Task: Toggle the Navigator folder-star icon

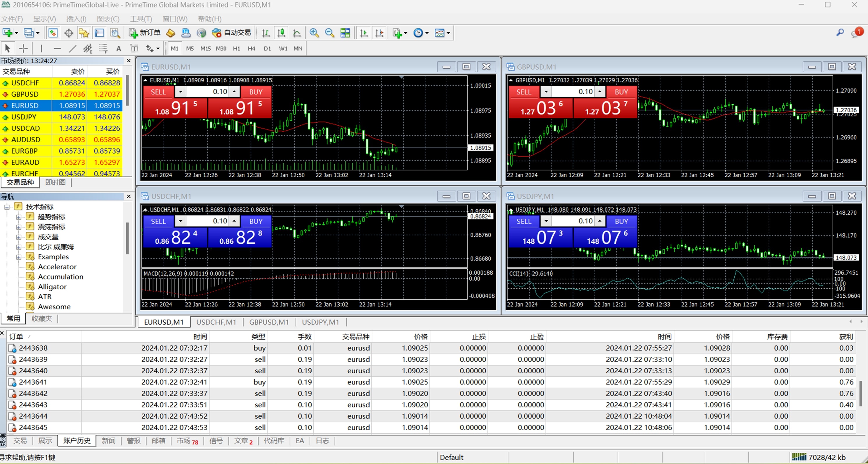Action: click(x=84, y=33)
